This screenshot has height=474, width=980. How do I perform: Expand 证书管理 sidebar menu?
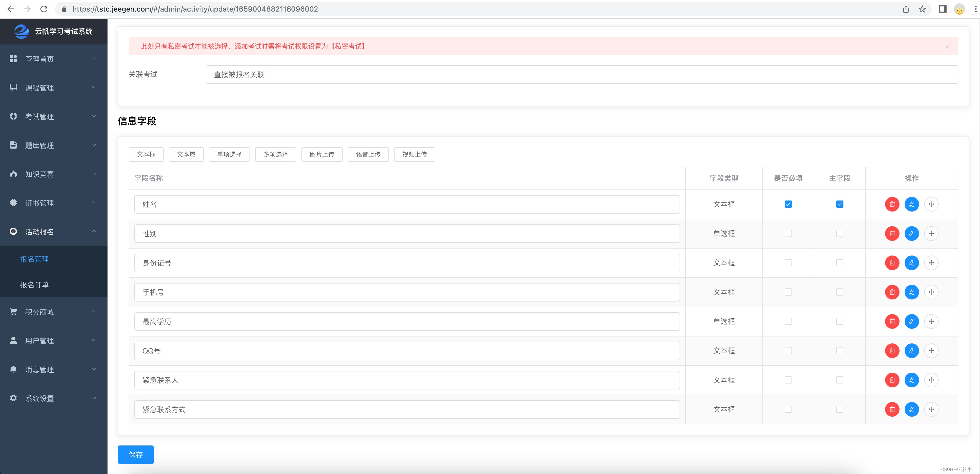[x=54, y=203]
